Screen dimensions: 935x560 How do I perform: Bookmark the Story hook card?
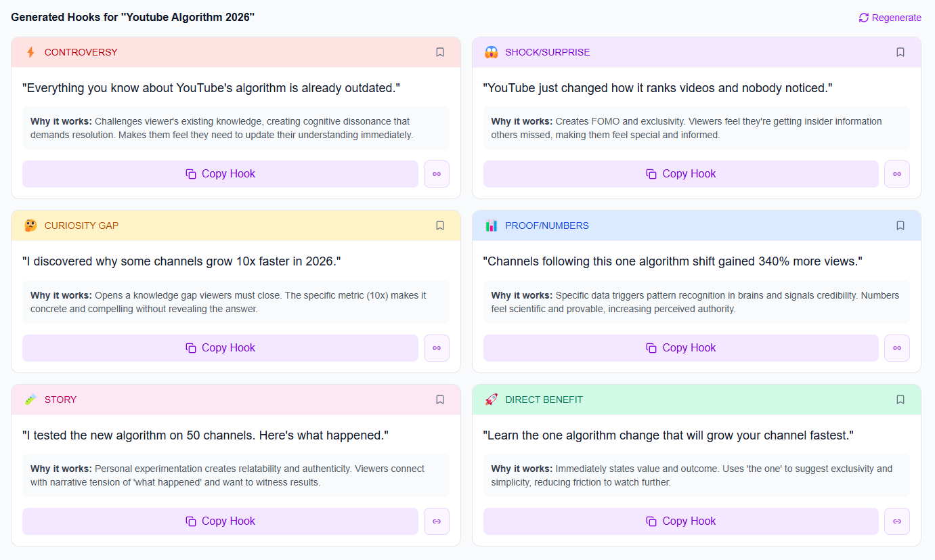[440, 400]
